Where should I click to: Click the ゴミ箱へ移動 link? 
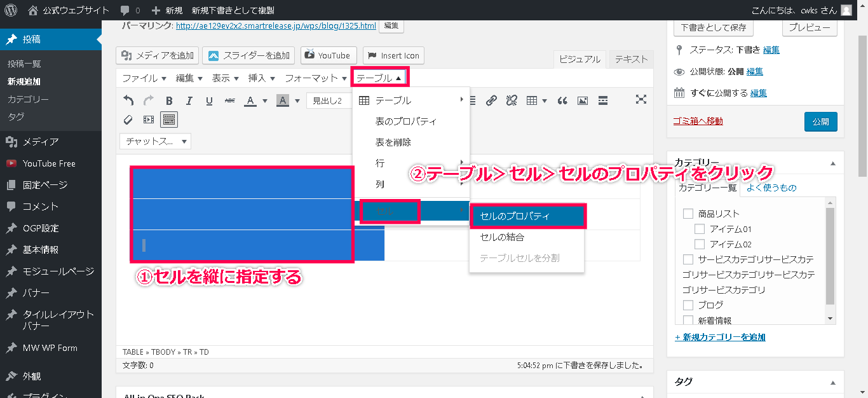coord(698,121)
